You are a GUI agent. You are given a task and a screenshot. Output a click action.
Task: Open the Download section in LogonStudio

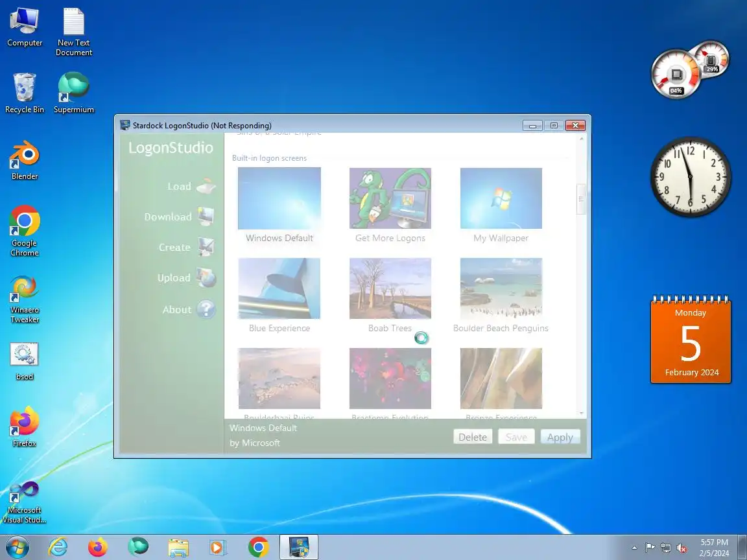pos(180,216)
